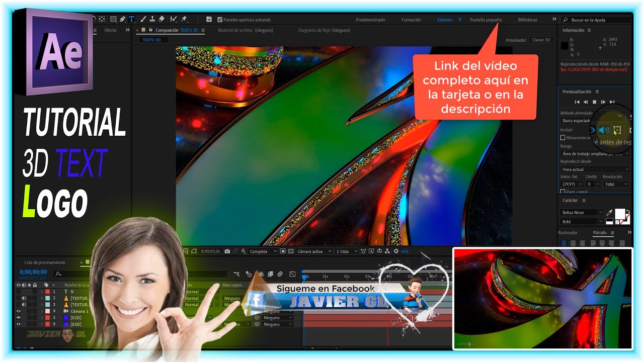The width and height of the screenshot is (644, 362).
Task: Expand Cámara 1 layer properties arrow
Action: pyautogui.click(x=42, y=311)
